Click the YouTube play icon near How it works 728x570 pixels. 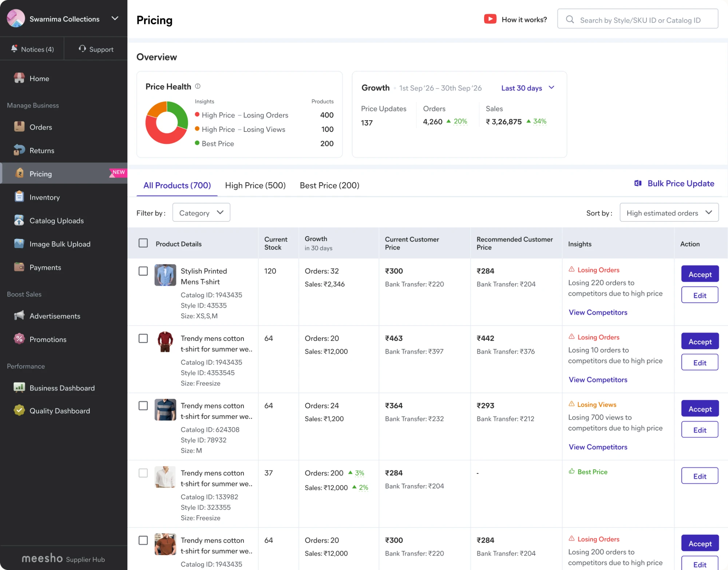(490, 19)
